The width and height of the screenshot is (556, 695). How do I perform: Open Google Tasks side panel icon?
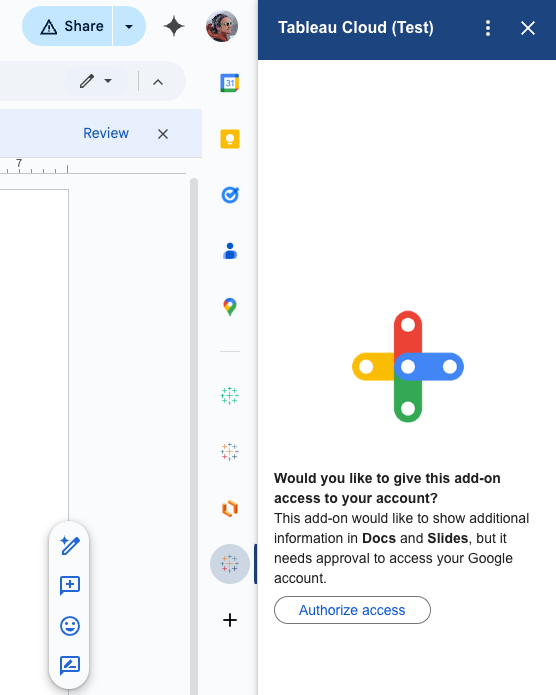pyautogui.click(x=230, y=195)
